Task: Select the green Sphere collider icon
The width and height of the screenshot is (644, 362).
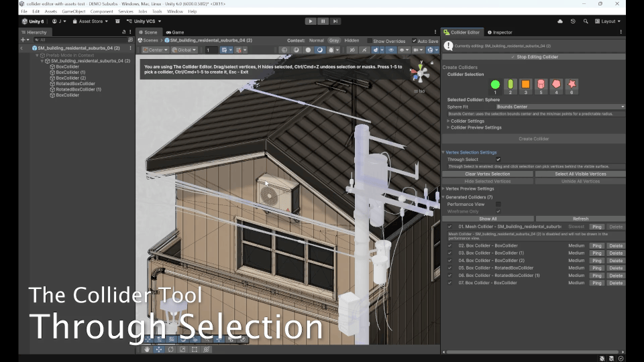Action: (x=495, y=84)
